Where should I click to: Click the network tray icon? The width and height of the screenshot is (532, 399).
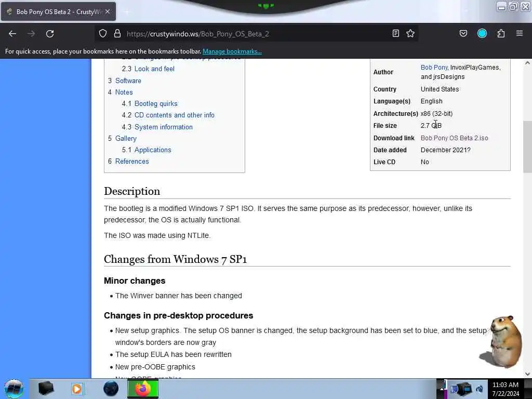coord(463,389)
